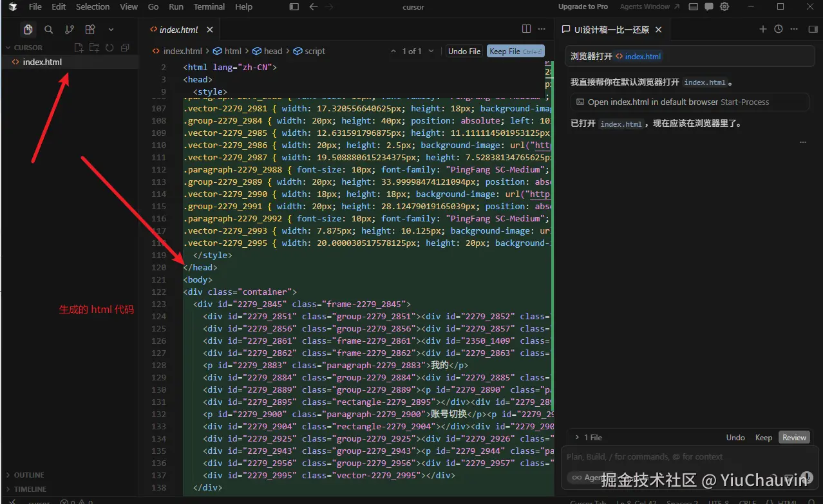Click the title bar search box 'cursor'
Screen dimensions: 823x504
(413, 7)
